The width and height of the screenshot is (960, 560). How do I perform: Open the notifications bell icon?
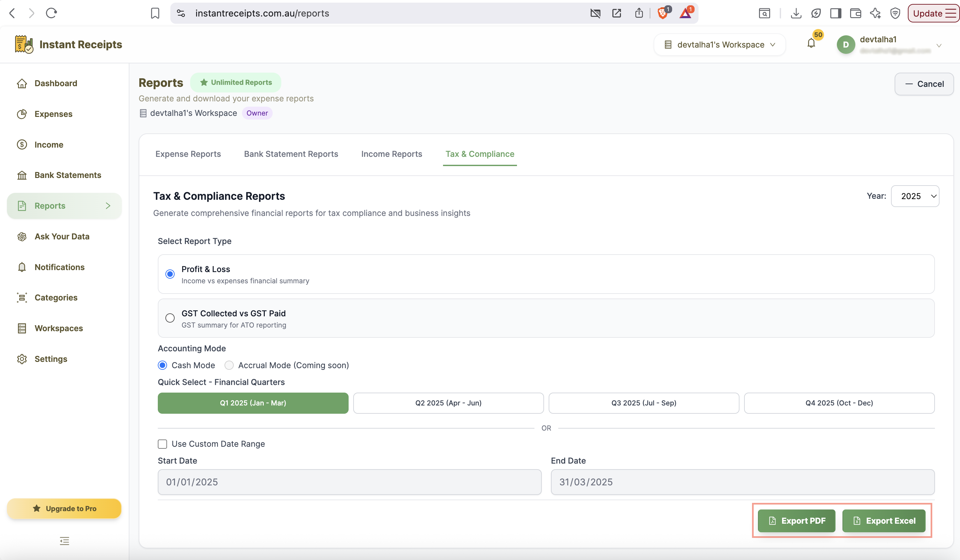[811, 44]
